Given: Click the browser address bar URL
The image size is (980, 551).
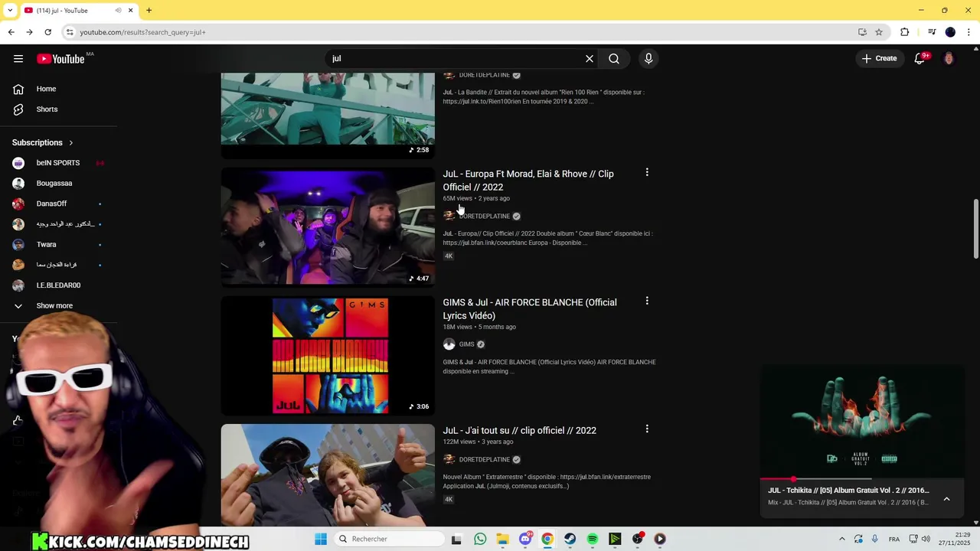Looking at the screenshot, I should click(x=142, y=32).
